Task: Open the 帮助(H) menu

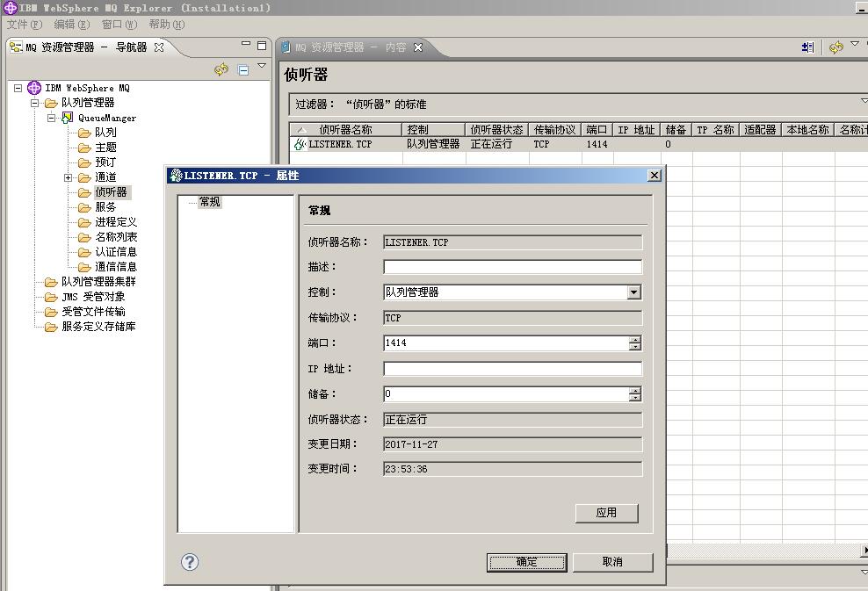Action: pyautogui.click(x=167, y=25)
